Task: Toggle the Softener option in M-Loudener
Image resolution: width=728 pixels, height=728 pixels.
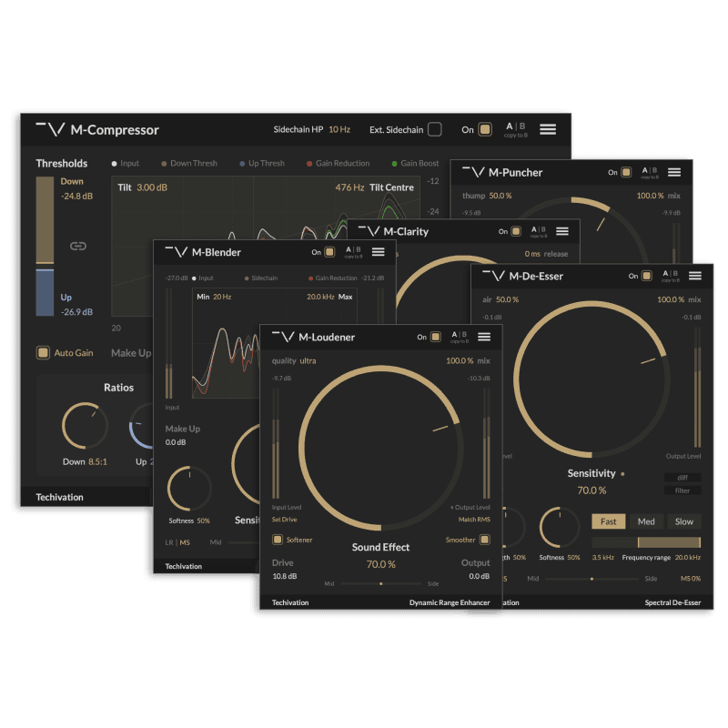Action: [278, 540]
